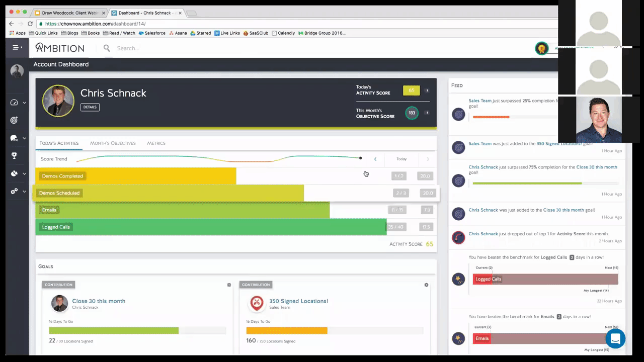Click the hamburger menu toggle at top left
The height and width of the screenshot is (362, 644).
[x=16, y=47]
